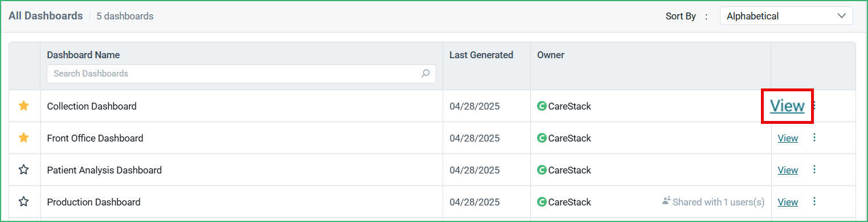The height and width of the screenshot is (222, 868).
Task: View the Front Office Dashboard
Action: pos(788,138)
